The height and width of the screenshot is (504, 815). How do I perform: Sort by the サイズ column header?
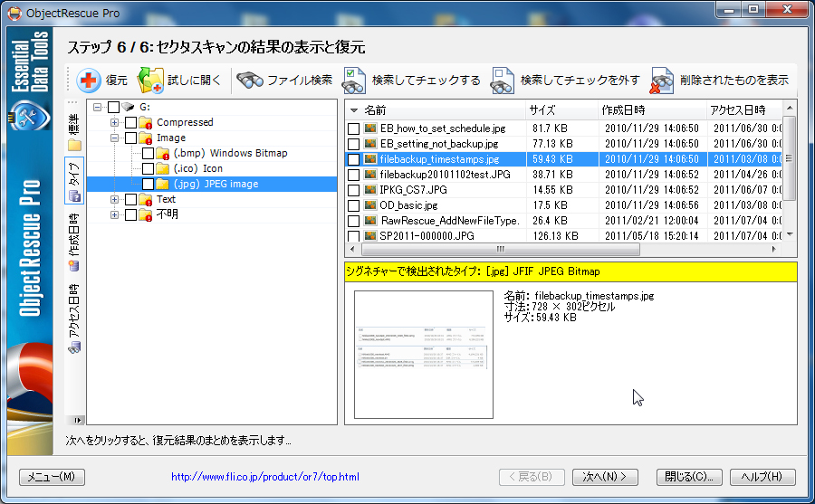click(x=561, y=110)
